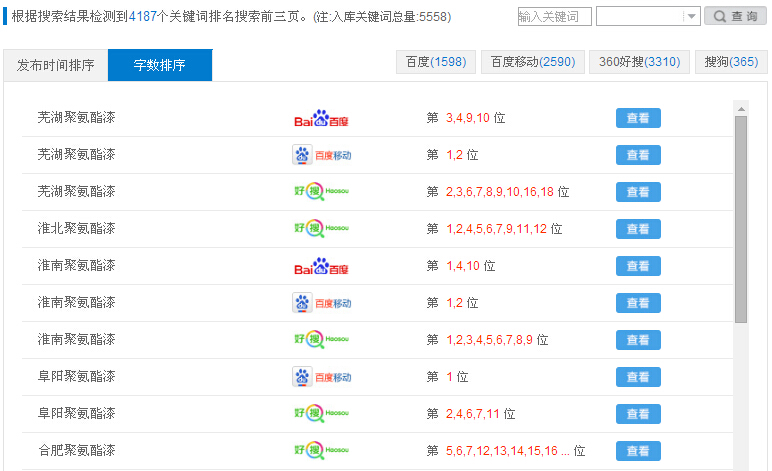The height and width of the screenshot is (471, 772).
Task: Click 查看 for 芜湖聚氨酯漆 Haosou row
Action: pyautogui.click(x=638, y=192)
